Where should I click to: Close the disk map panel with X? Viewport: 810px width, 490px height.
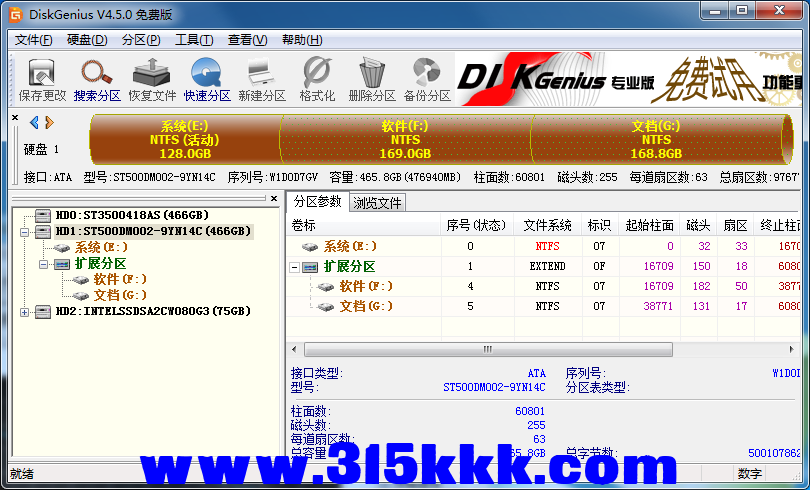15,118
